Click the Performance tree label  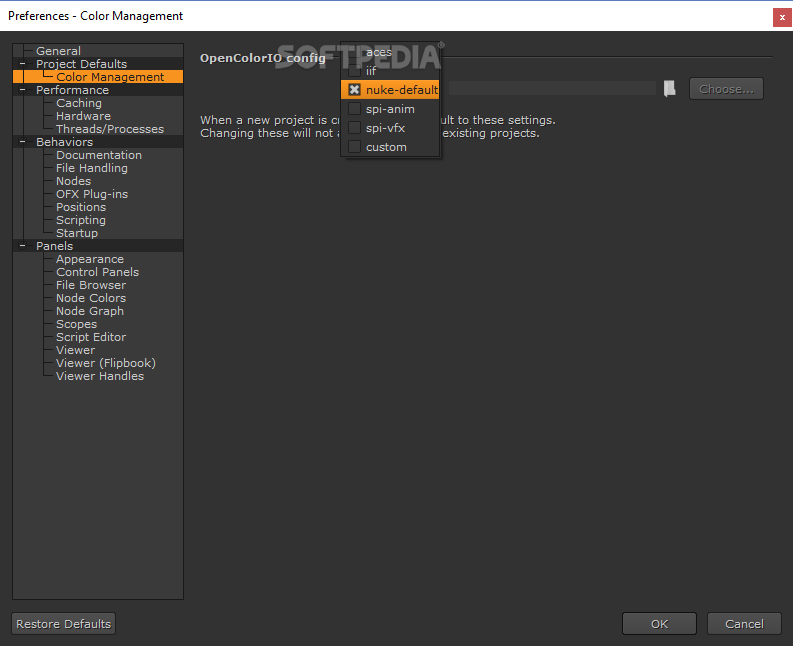pos(72,90)
